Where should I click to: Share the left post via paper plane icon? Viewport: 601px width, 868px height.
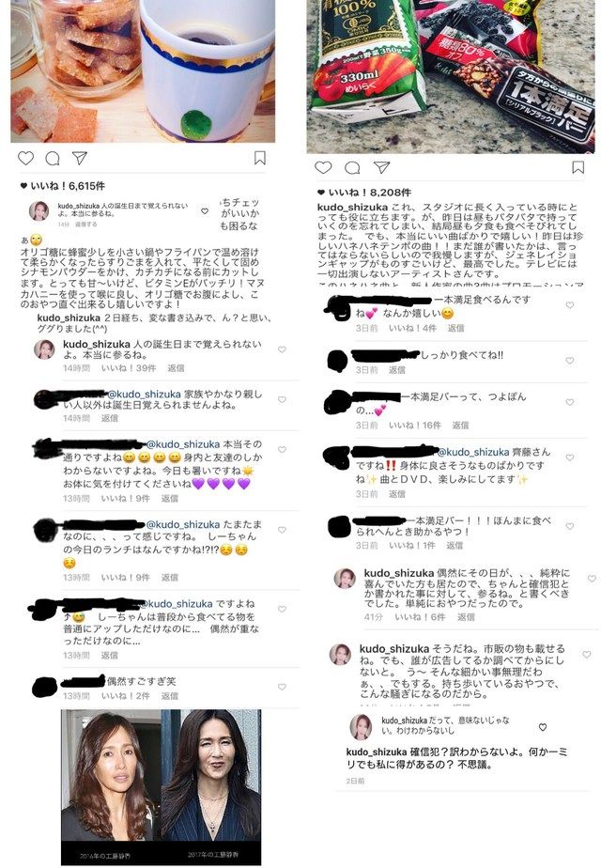point(80,159)
